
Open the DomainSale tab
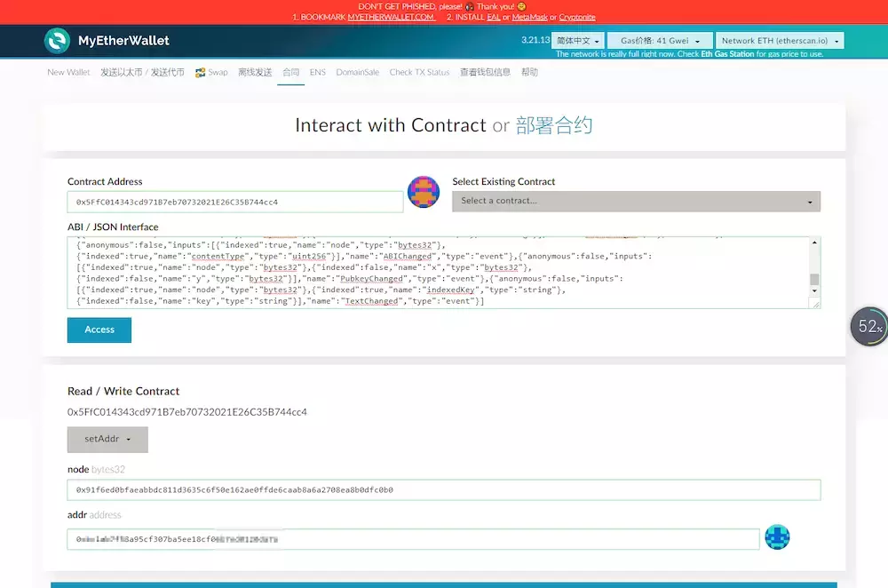tap(357, 73)
